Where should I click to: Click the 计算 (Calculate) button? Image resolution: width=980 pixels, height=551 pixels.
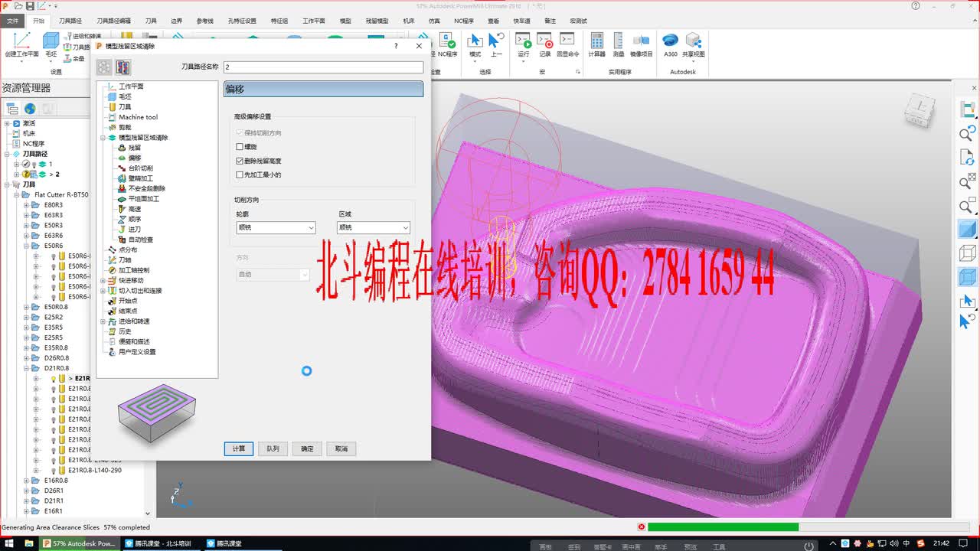239,448
